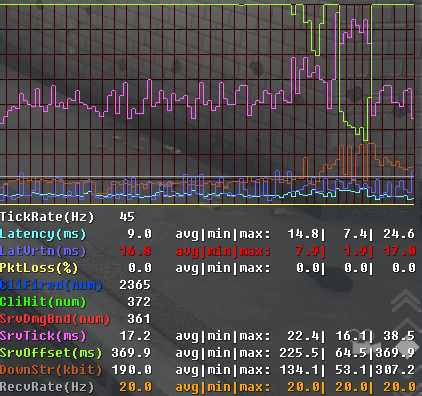Viewport: 422px width, 396px height.
Task: Select the SrvDmgBnd(num) label
Action: (x=55, y=319)
